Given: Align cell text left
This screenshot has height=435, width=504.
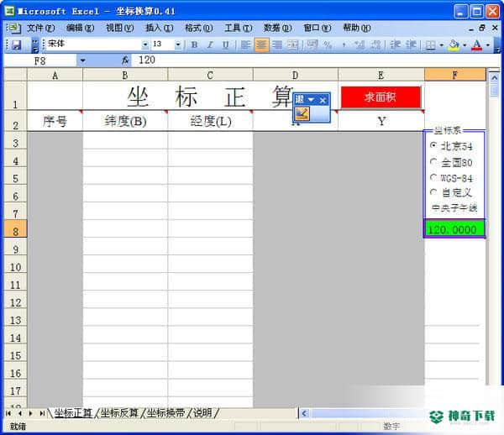Looking at the screenshot, I should (x=245, y=45).
